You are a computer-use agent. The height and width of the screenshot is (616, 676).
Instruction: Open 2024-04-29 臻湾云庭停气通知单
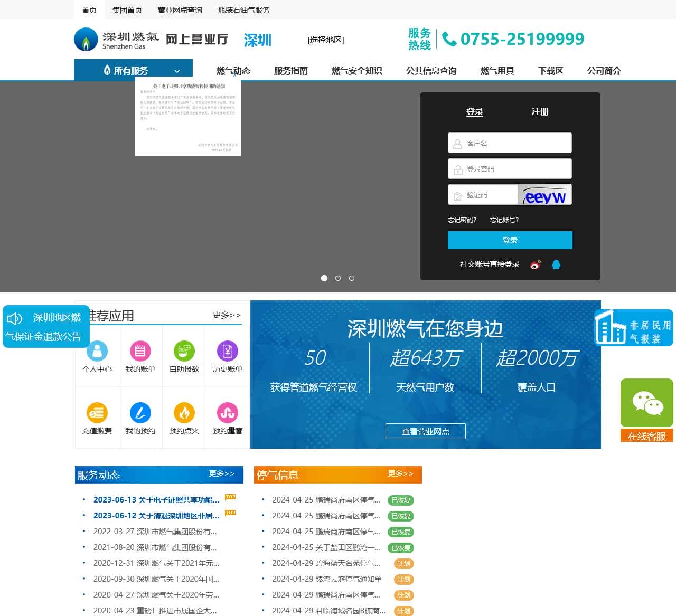tap(327, 579)
